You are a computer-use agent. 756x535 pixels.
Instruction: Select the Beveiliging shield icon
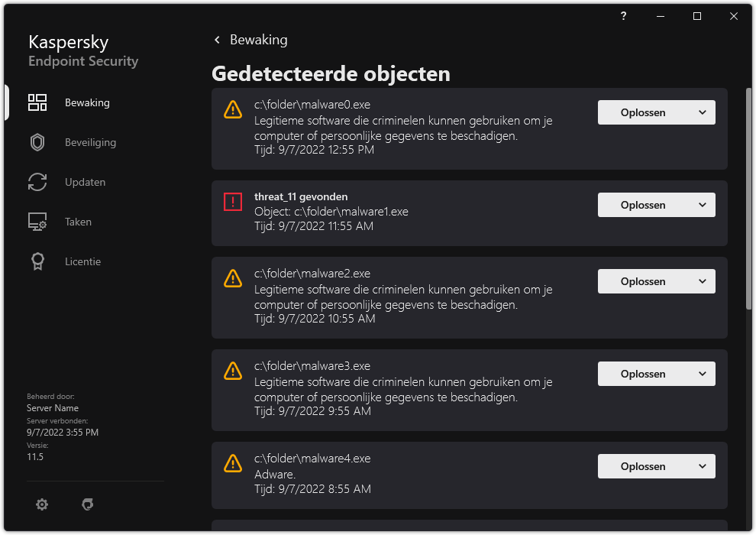(x=37, y=141)
